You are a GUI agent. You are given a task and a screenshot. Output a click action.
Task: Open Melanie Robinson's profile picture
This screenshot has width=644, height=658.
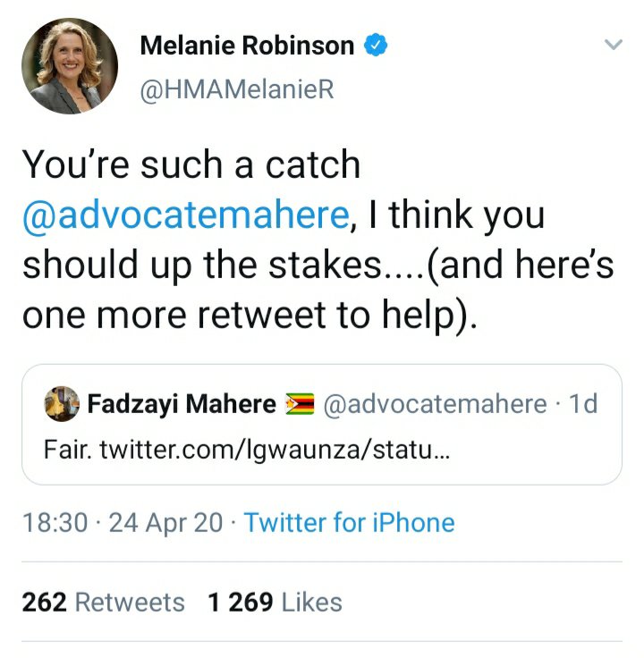[x=69, y=66]
